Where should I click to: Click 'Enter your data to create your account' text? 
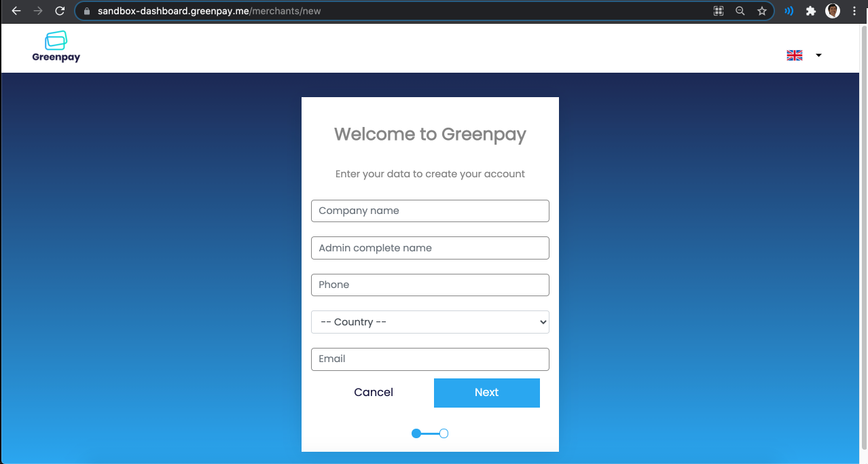tap(430, 174)
